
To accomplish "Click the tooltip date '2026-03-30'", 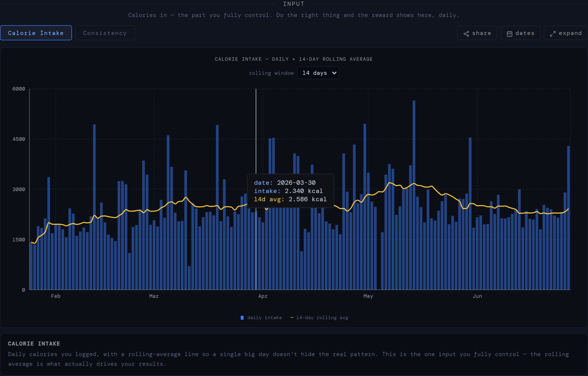I will coord(296,183).
